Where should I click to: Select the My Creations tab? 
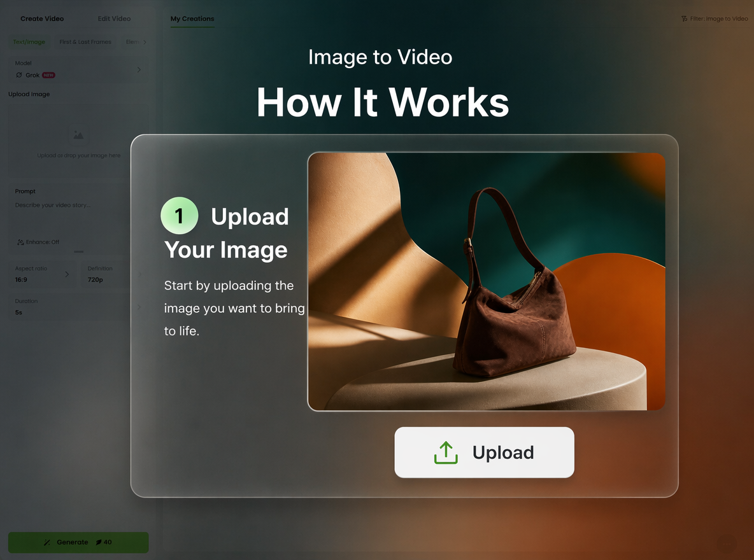(192, 18)
